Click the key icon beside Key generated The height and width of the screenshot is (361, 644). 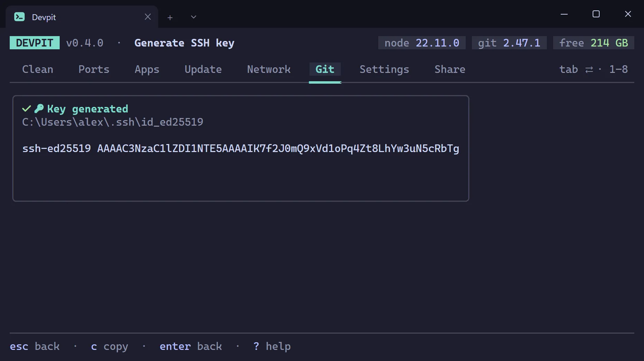(x=39, y=109)
